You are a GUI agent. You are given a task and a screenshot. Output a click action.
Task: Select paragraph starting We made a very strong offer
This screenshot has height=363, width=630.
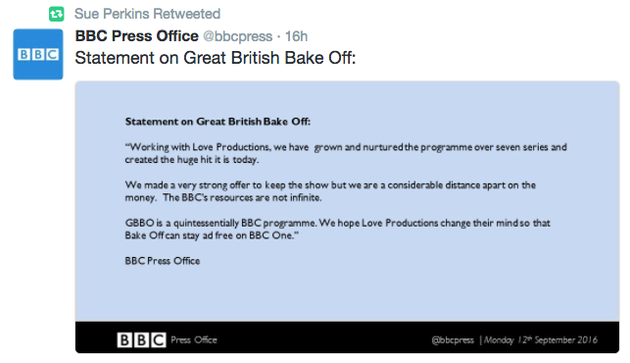click(x=330, y=191)
